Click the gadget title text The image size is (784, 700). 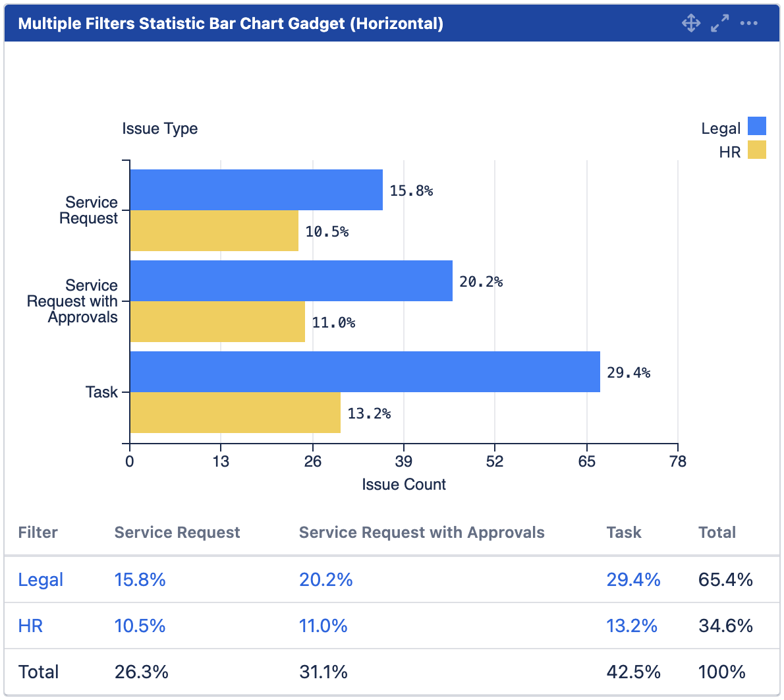pyautogui.click(x=231, y=24)
